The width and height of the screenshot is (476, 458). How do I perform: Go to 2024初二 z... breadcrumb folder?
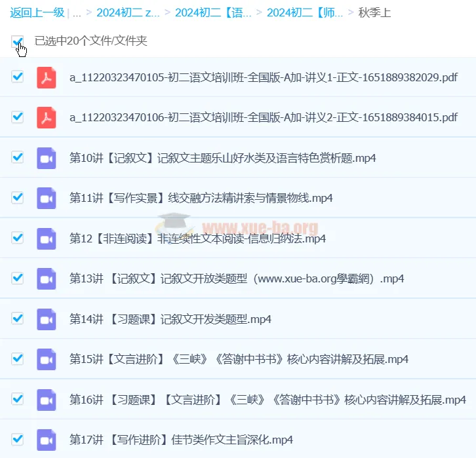click(128, 12)
